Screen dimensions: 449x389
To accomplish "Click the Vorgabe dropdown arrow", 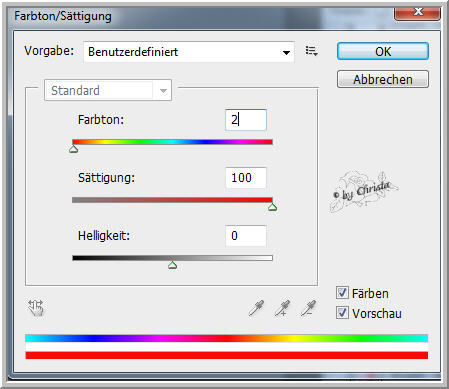I will (286, 52).
